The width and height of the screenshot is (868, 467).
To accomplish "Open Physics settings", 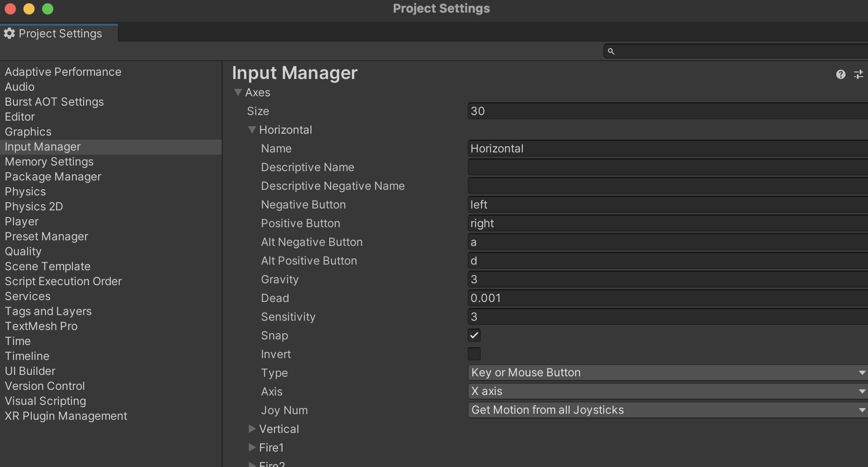I will [25, 192].
